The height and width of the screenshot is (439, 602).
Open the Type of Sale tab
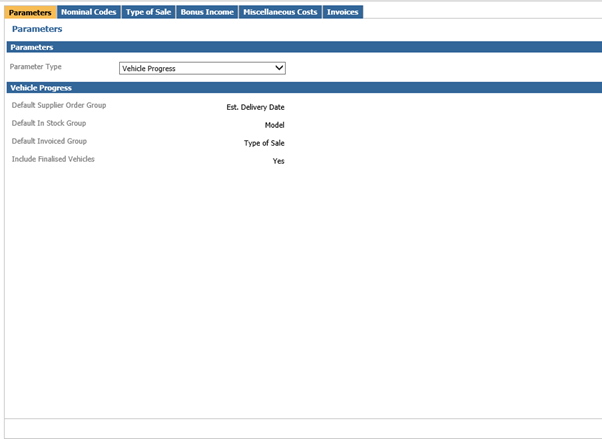click(148, 12)
